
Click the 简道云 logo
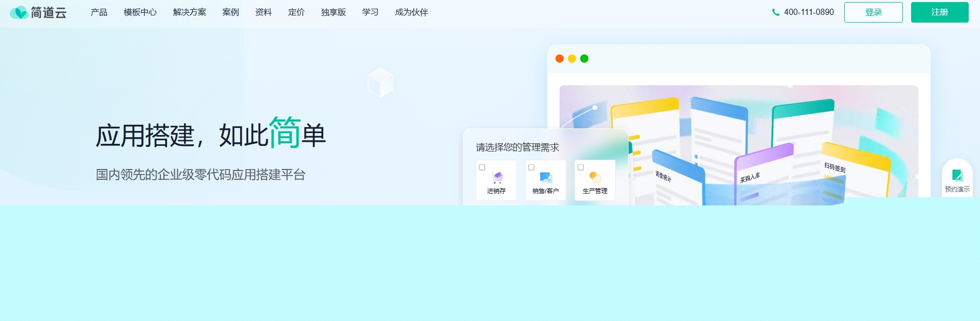pyautogui.click(x=39, y=12)
